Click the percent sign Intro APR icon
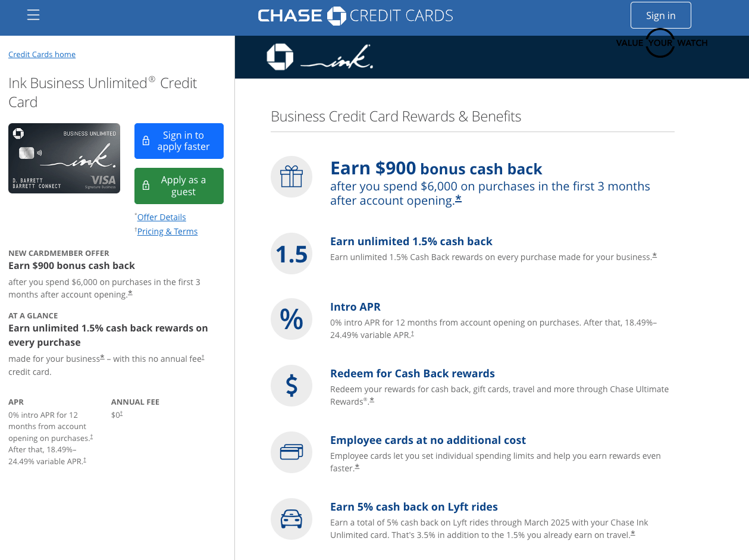This screenshot has width=749, height=560. tap(292, 319)
